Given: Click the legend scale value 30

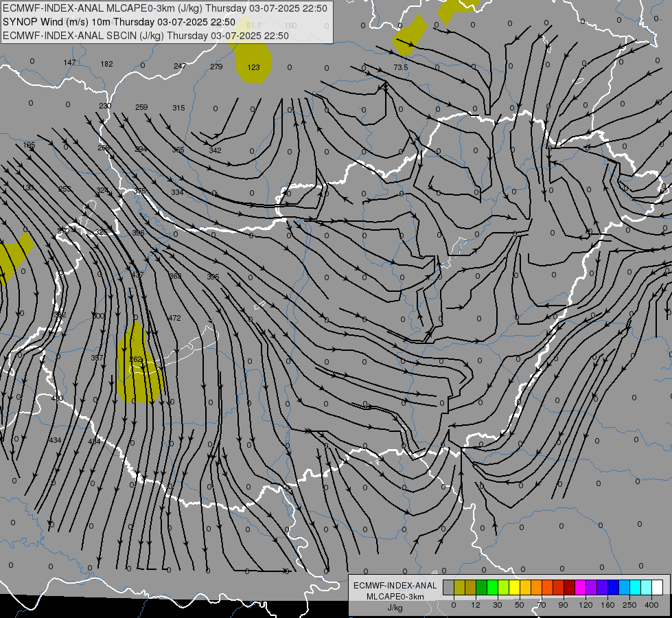Looking at the screenshot, I should [x=498, y=605].
